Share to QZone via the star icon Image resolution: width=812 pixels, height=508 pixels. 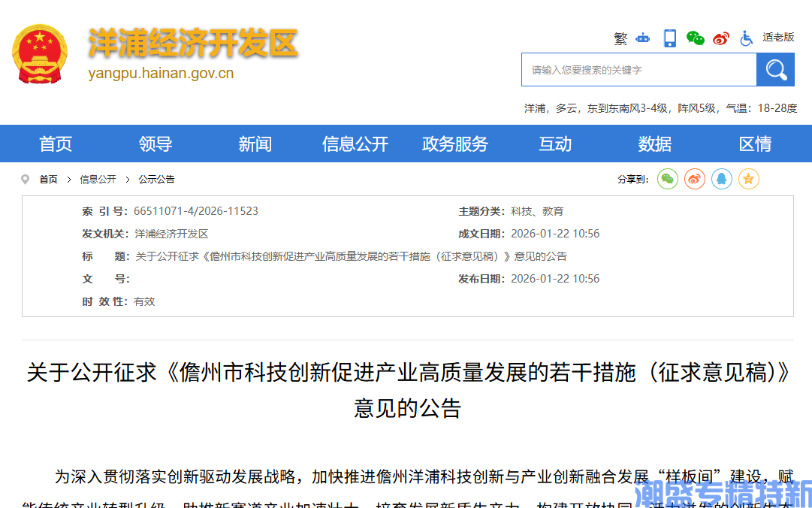tap(748, 179)
